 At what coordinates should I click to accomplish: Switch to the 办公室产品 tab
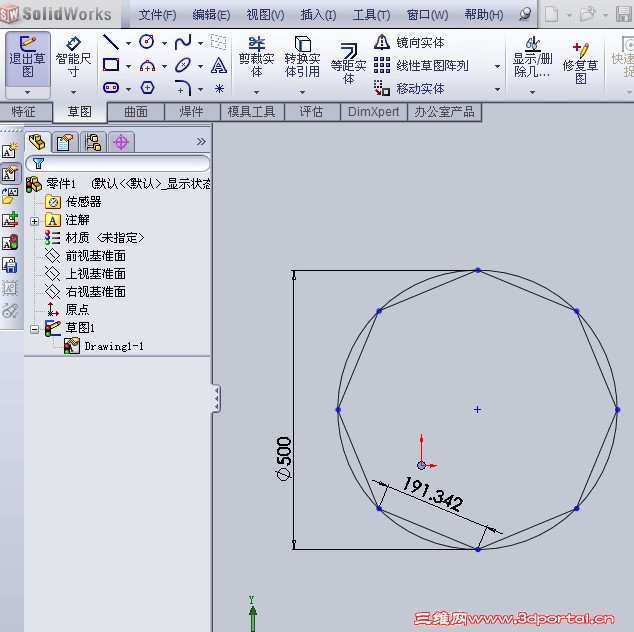[444, 112]
